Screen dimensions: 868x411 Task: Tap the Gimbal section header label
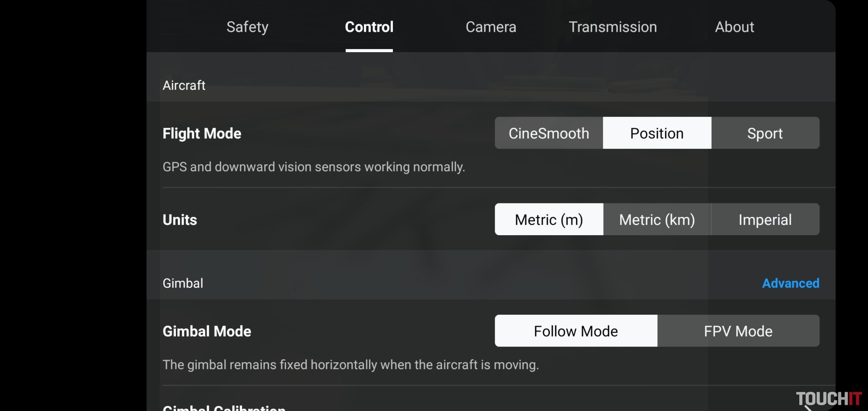point(183,283)
